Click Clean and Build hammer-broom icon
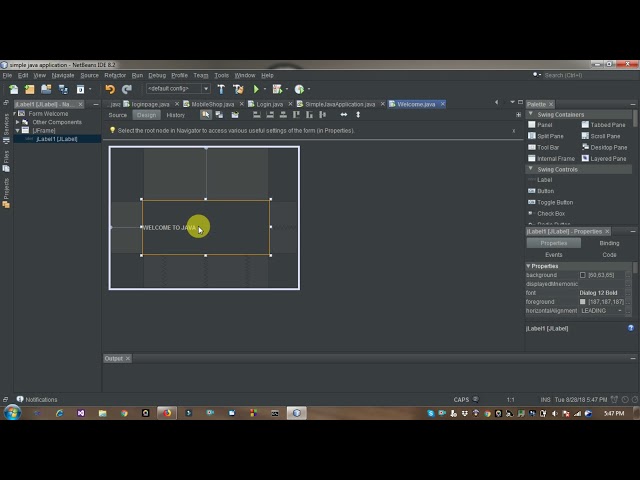The width and height of the screenshot is (640, 480). click(x=238, y=89)
